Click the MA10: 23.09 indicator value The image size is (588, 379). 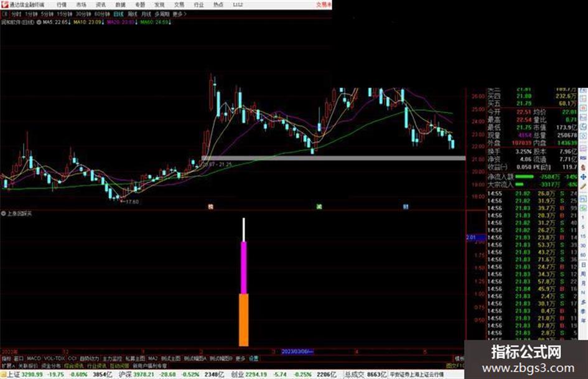[88, 22]
